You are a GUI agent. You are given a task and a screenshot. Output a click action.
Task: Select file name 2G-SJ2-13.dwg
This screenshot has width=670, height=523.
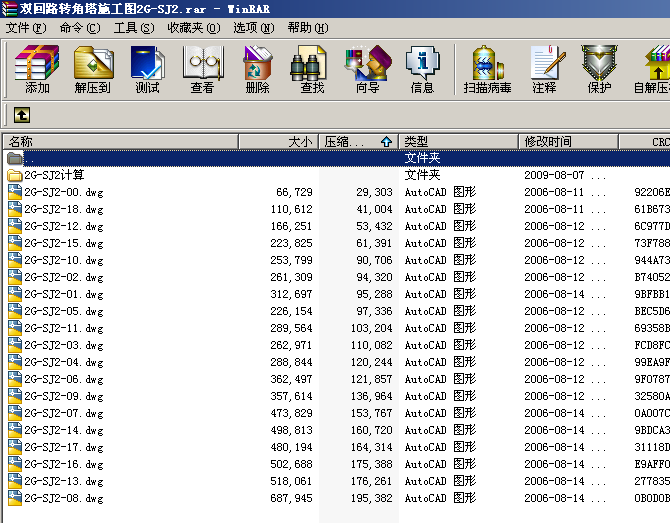64,481
